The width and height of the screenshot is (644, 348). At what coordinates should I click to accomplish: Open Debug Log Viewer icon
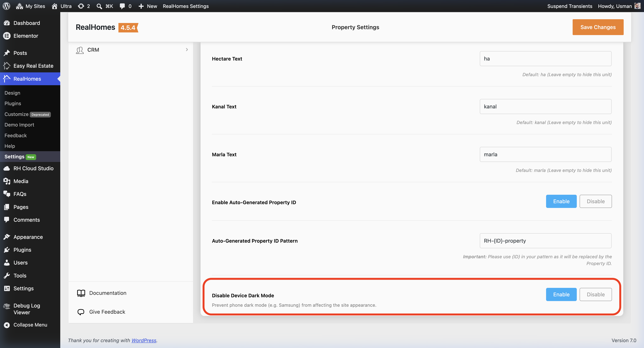click(7, 306)
